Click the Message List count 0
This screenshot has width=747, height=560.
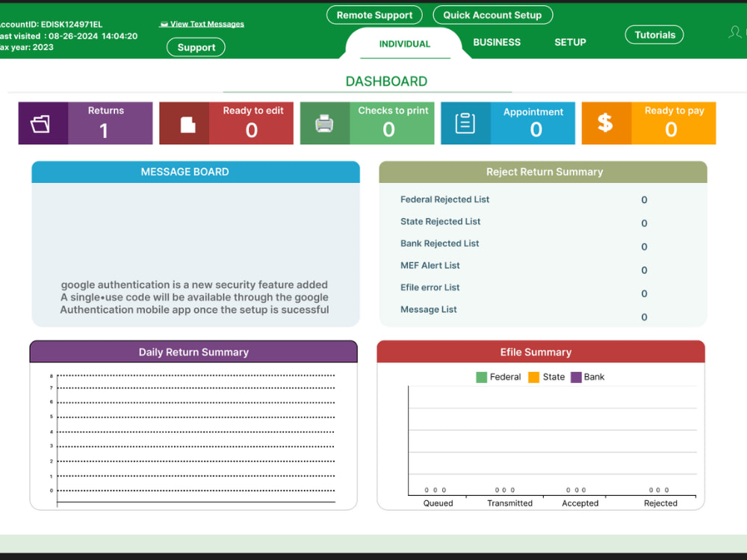pos(644,317)
